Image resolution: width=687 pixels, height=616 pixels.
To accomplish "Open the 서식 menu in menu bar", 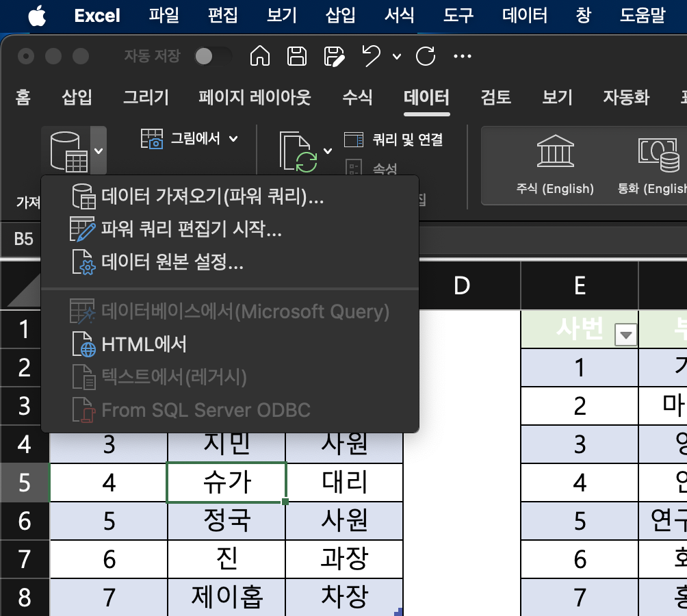I will [399, 16].
